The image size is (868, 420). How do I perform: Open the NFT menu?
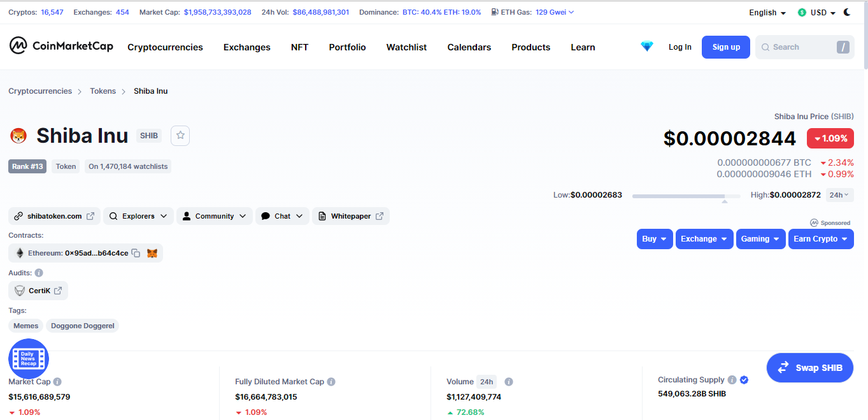tap(299, 47)
